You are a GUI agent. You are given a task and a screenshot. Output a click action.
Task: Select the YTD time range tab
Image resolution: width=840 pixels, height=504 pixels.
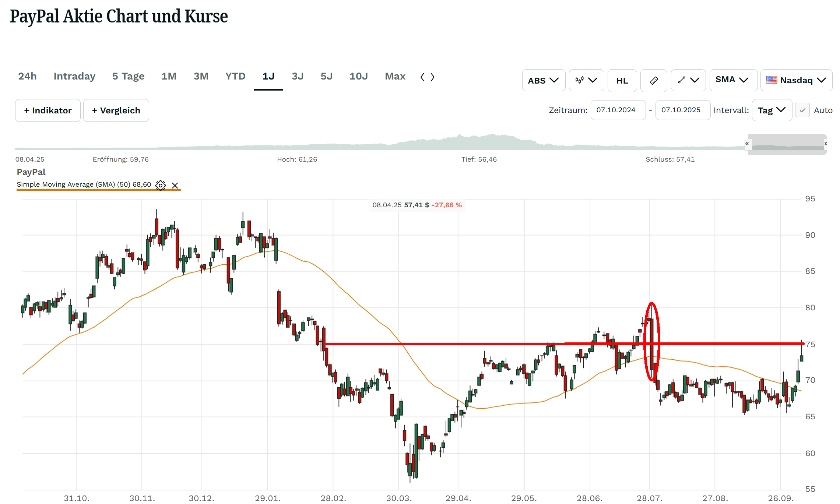[235, 76]
